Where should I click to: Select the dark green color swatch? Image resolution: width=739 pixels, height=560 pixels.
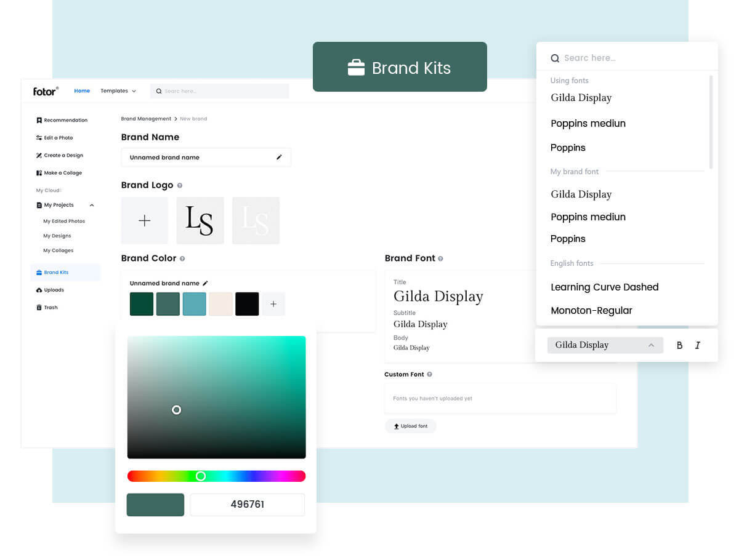[x=142, y=304]
